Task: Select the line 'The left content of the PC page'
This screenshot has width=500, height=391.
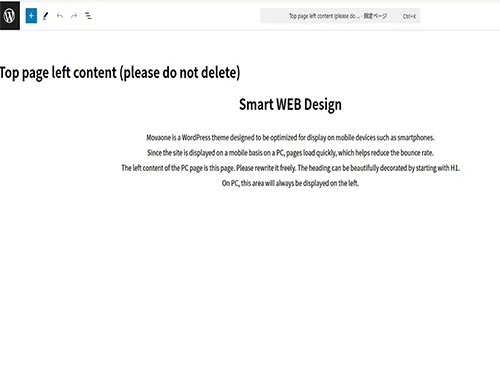Action: coord(290,168)
